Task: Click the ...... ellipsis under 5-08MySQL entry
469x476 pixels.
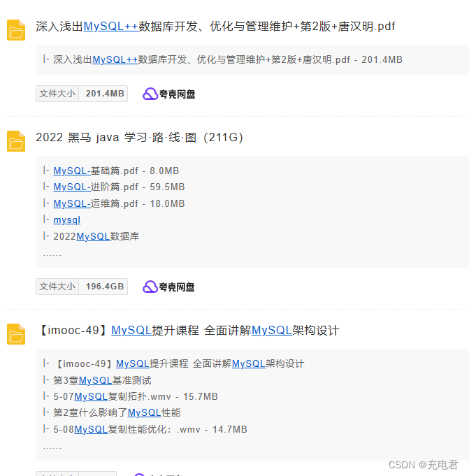Action: [52, 448]
